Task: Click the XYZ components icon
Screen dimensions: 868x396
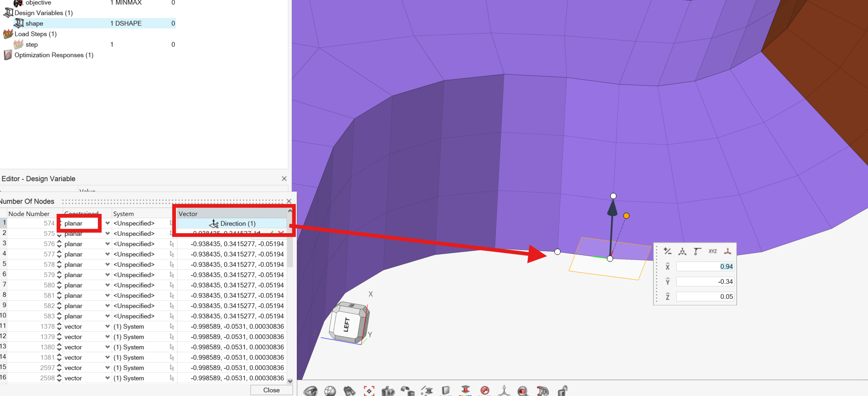Action: pyautogui.click(x=713, y=251)
